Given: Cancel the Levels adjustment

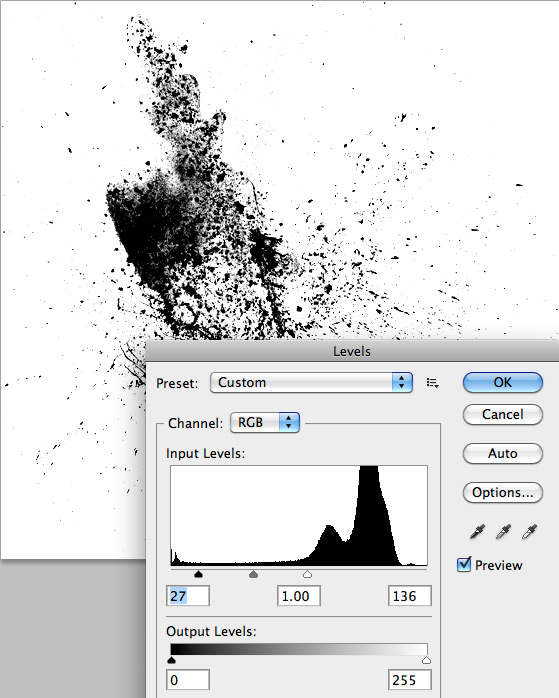Looking at the screenshot, I should click(x=503, y=414).
